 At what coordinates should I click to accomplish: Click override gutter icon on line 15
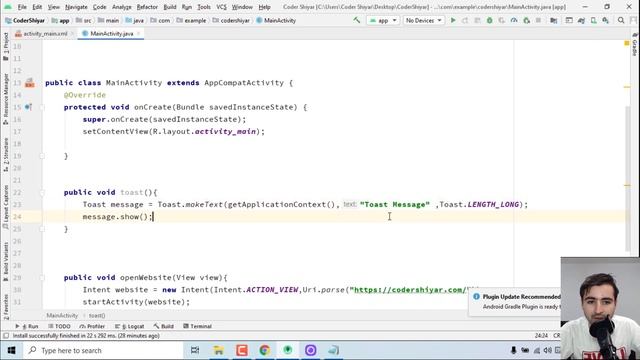pyautogui.click(x=28, y=107)
